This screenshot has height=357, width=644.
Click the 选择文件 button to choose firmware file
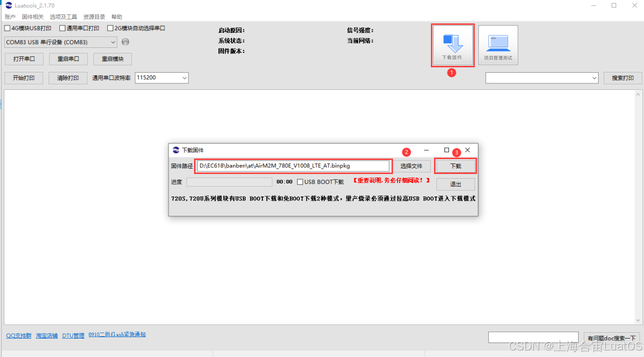point(412,166)
